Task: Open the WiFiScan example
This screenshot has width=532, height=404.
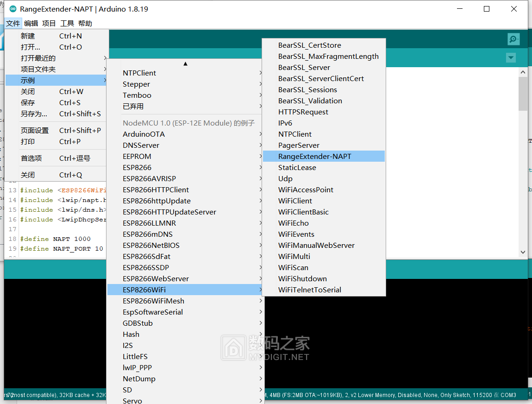Action: [324, 267]
